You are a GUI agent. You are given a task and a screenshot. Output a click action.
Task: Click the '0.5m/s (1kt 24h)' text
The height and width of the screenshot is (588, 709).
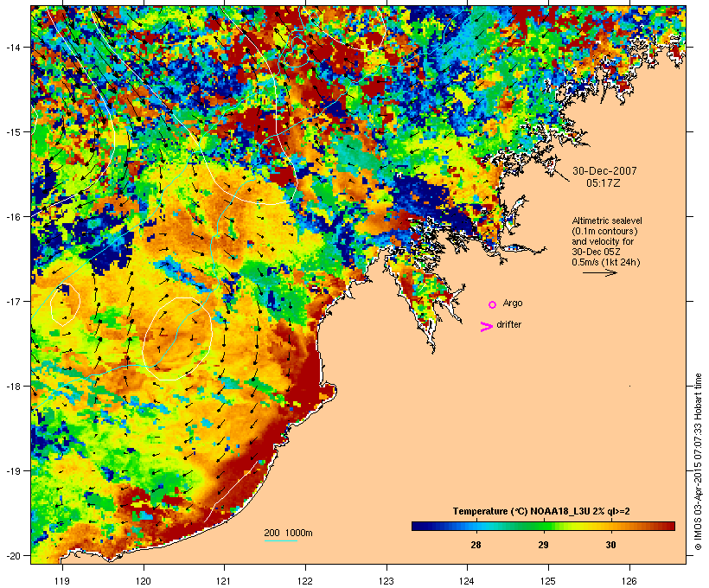pyautogui.click(x=606, y=262)
